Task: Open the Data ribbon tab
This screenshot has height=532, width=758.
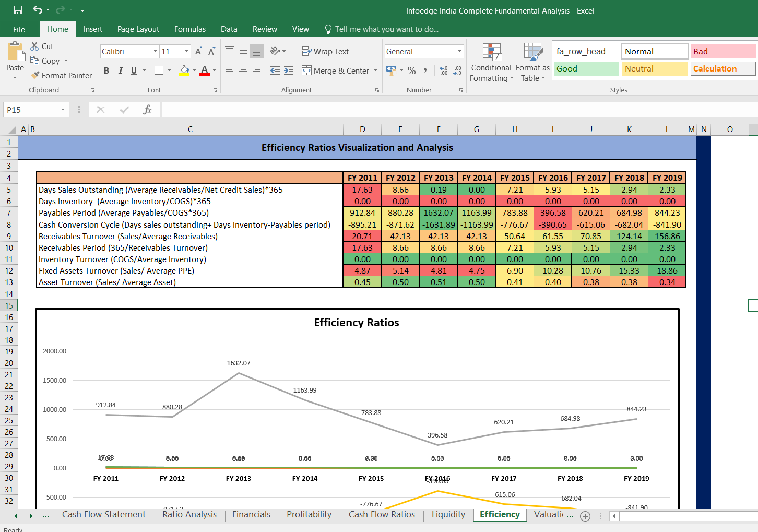Action: point(229,29)
